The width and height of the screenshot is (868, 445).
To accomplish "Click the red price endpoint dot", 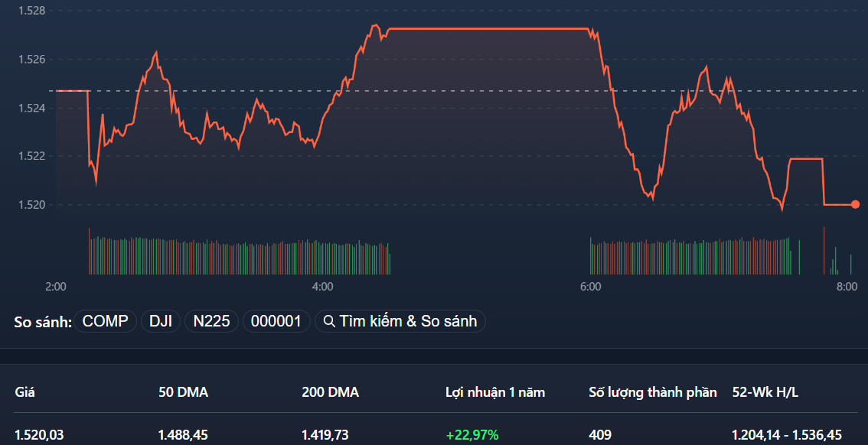I will pos(854,204).
